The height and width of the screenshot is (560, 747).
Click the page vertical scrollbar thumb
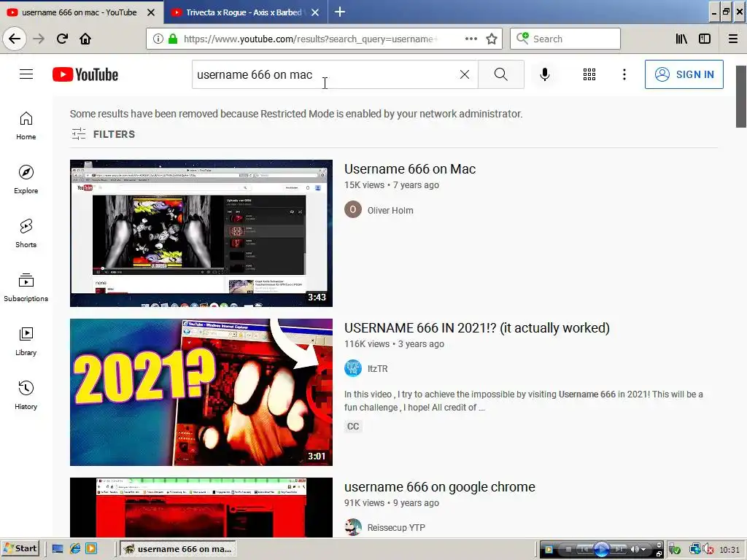(x=741, y=97)
